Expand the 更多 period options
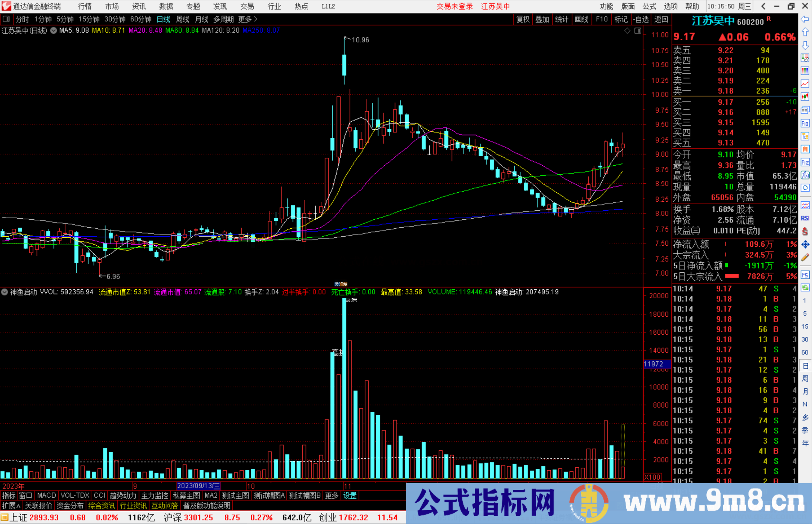 click(x=247, y=19)
